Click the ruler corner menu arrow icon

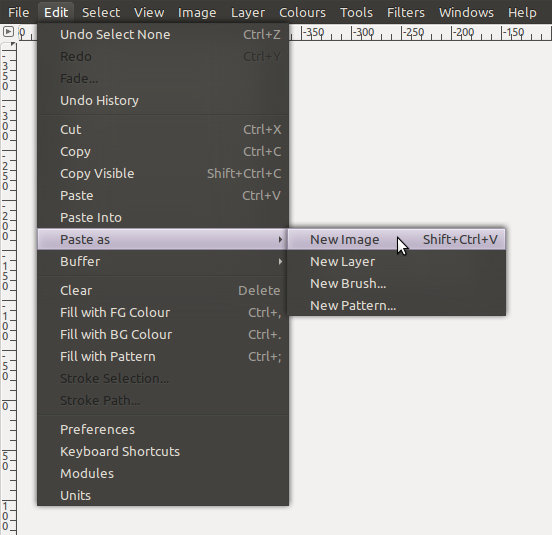pos(8,32)
